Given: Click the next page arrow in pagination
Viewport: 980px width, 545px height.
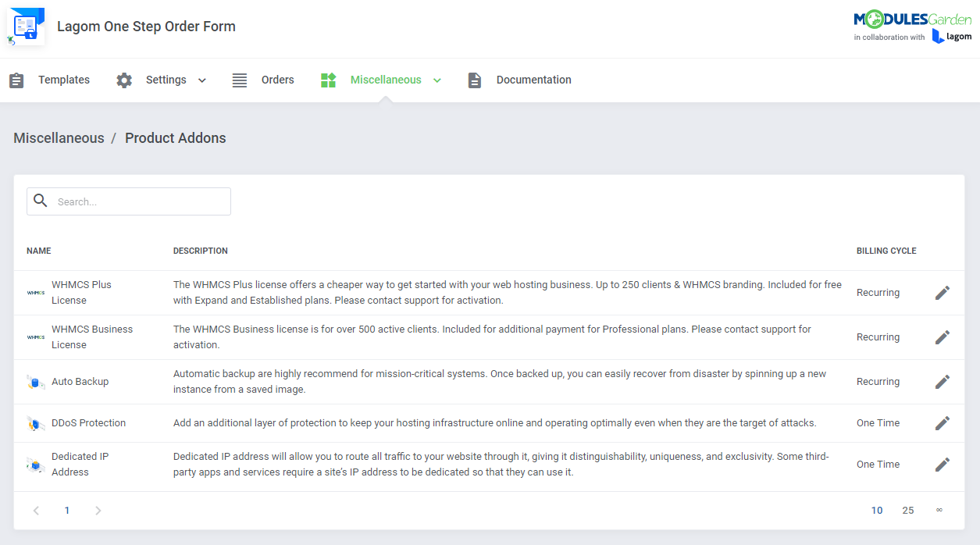Looking at the screenshot, I should coord(98,510).
